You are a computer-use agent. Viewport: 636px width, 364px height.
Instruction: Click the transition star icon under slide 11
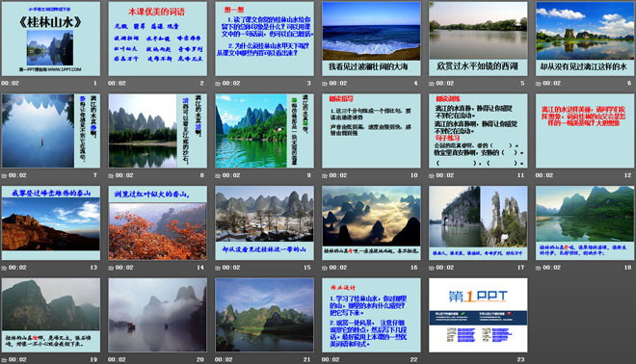[432, 175]
